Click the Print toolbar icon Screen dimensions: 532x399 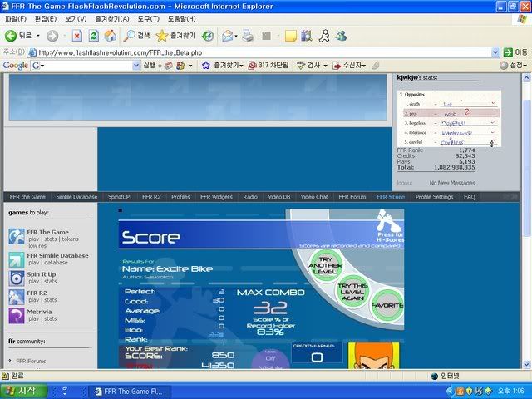tap(247, 36)
